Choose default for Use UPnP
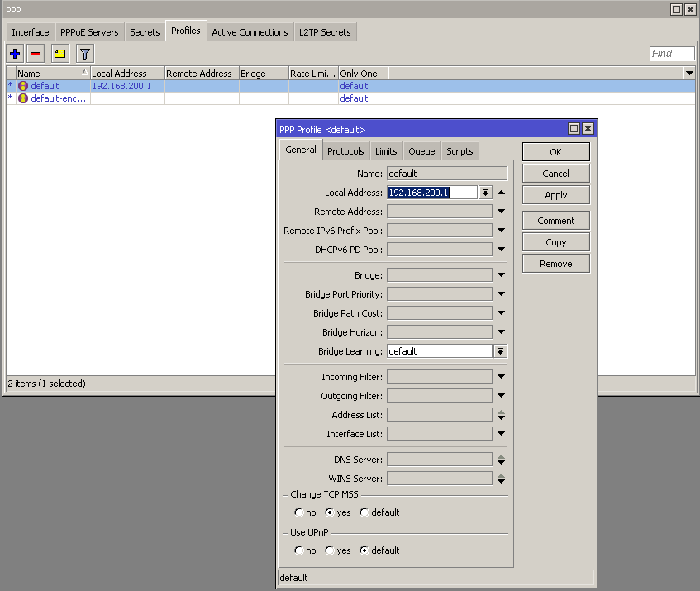This screenshot has width=700, height=591. coord(364,550)
